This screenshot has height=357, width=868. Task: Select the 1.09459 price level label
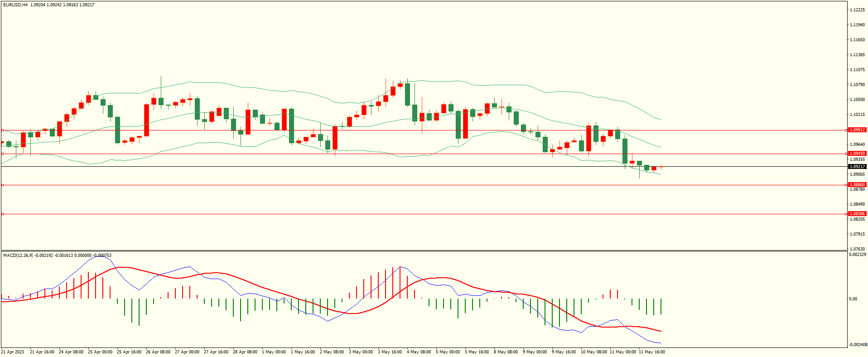point(857,154)
